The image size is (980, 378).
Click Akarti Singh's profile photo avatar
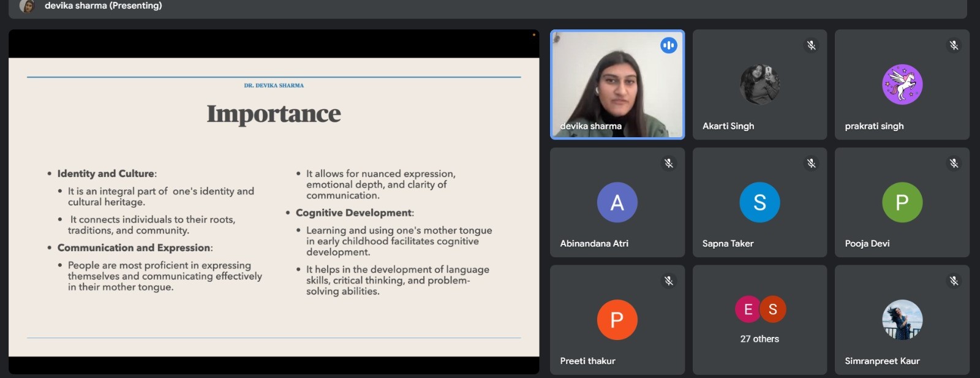[x=759, y=85]
